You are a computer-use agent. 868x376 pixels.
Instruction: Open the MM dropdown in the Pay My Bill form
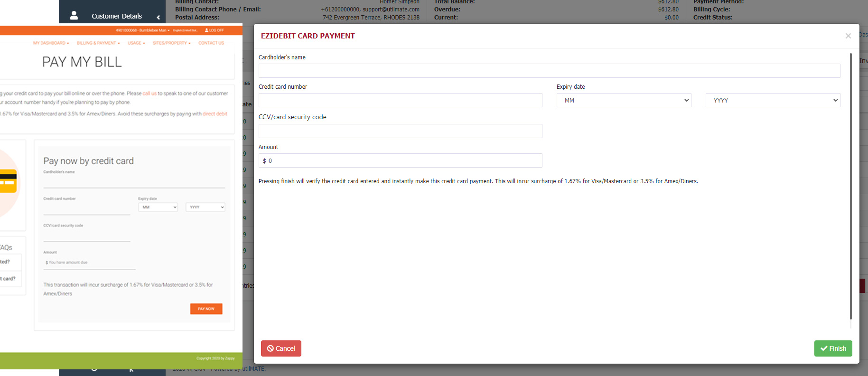click(x=158, y=207)
